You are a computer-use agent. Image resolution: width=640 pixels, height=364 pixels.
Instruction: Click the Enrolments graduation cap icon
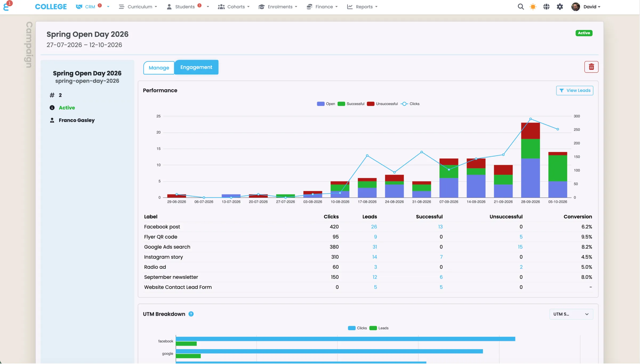(262, 7)
